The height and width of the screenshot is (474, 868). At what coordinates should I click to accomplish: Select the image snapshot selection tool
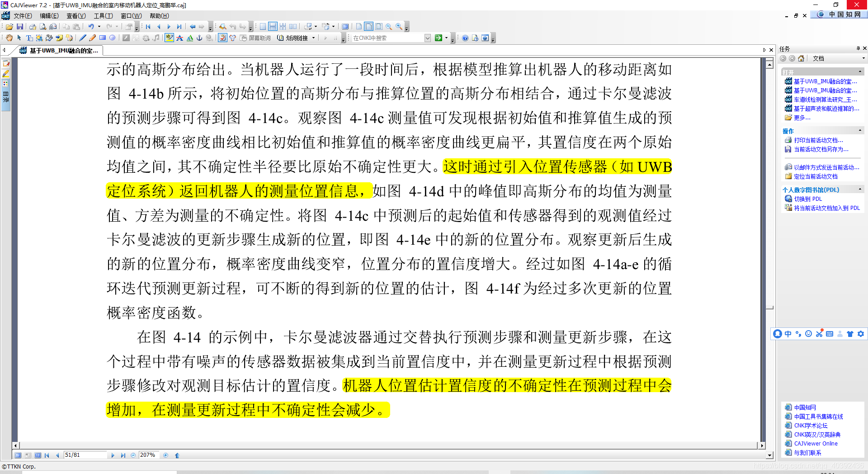pyautogui.click(x=39, y=38)
